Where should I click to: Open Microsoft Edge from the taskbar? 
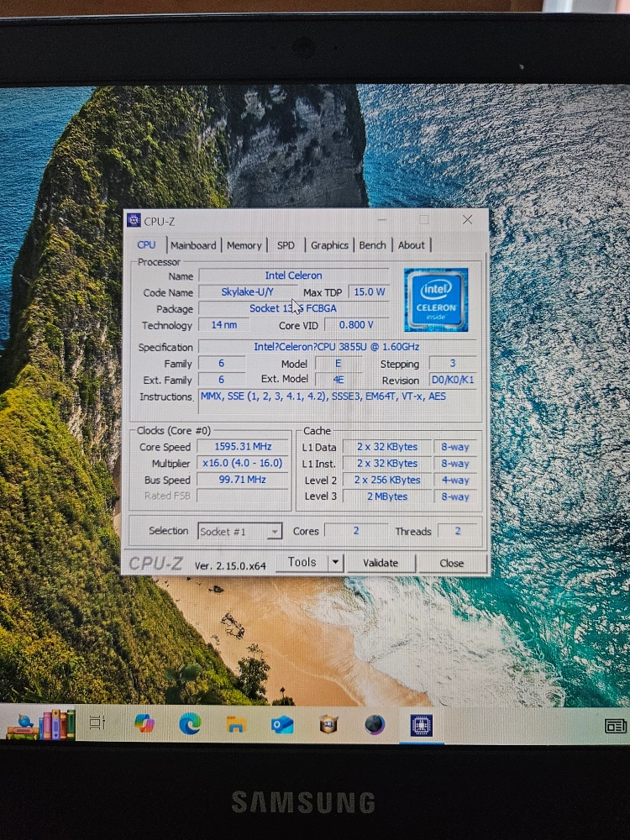(x=190, y=724)
